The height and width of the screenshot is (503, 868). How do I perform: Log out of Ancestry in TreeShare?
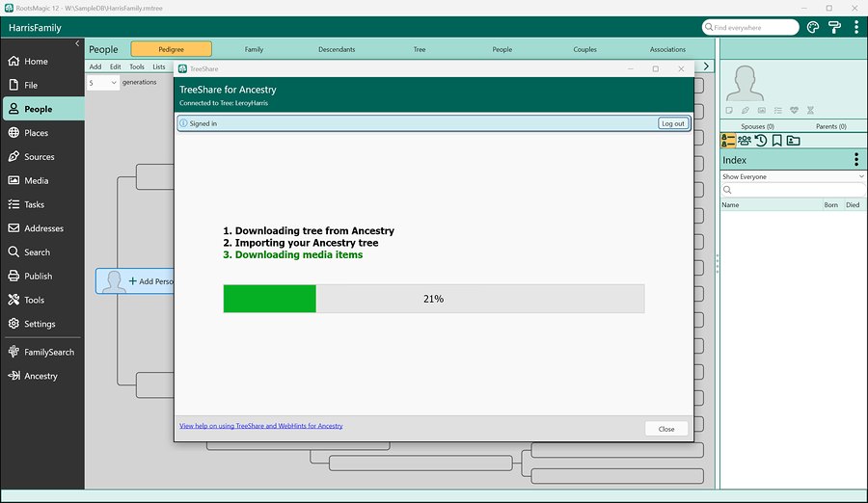pos(672,123)
